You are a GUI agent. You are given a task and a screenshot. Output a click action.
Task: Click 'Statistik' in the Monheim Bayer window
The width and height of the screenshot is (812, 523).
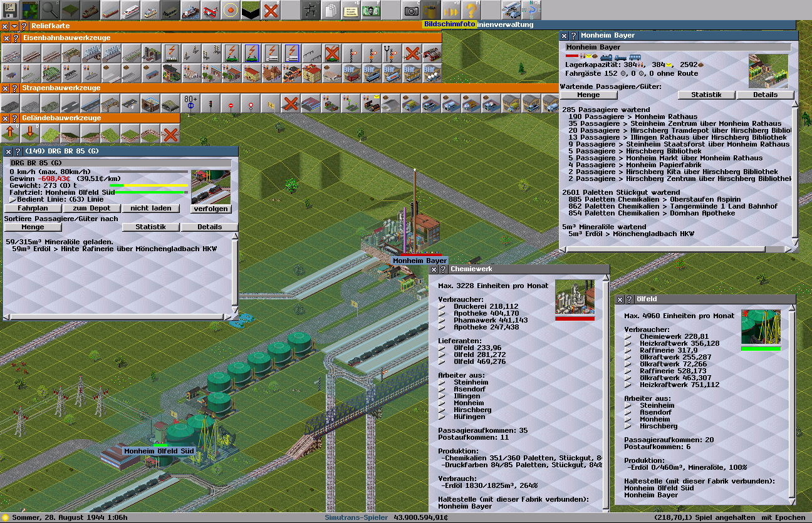pyautogui.click(x=705, y=95)
